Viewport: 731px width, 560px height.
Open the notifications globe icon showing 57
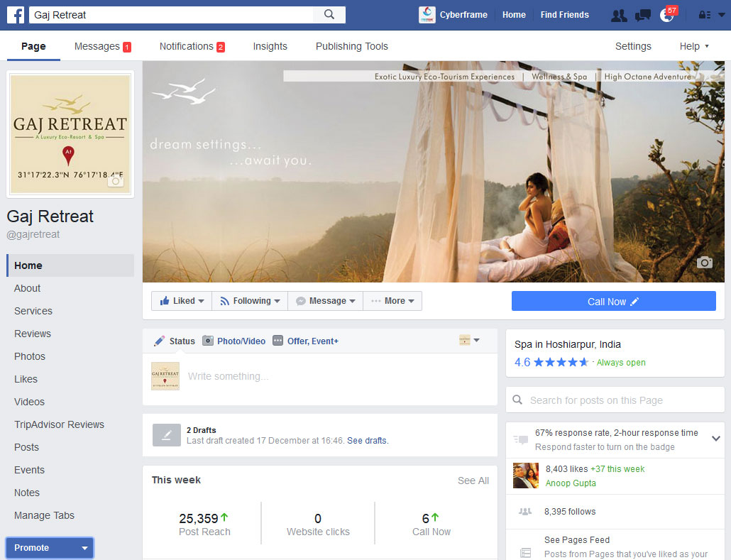coord(667,14)
